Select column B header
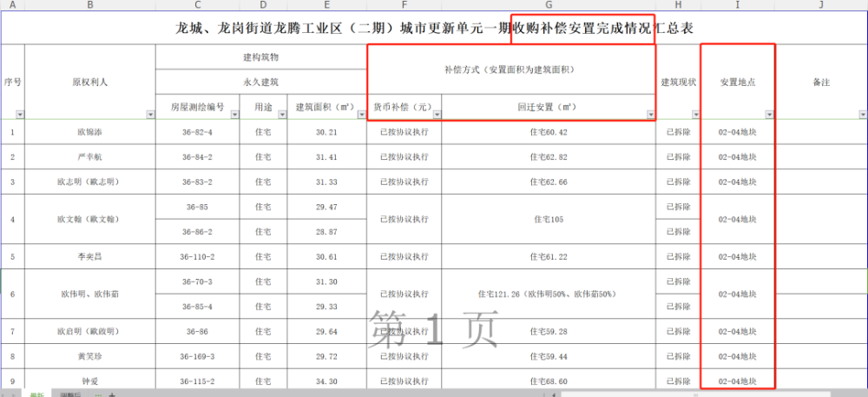This screenshot has width=868, height=397. [90, 4]
